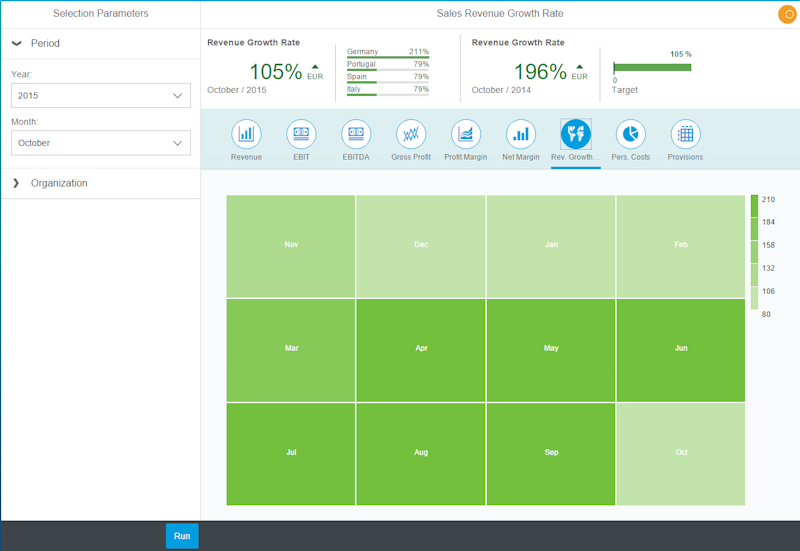Click the green Target progress bar

[x=652, y=67]
